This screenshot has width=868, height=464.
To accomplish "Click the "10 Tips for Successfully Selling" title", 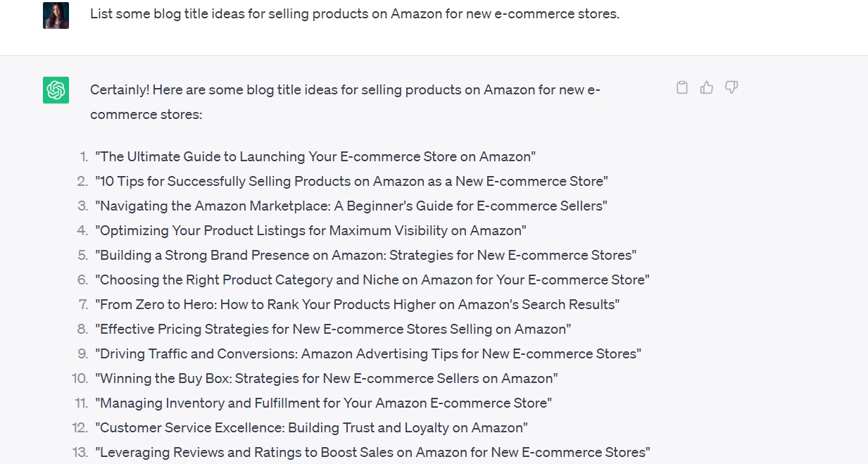I will pos(351,181).
